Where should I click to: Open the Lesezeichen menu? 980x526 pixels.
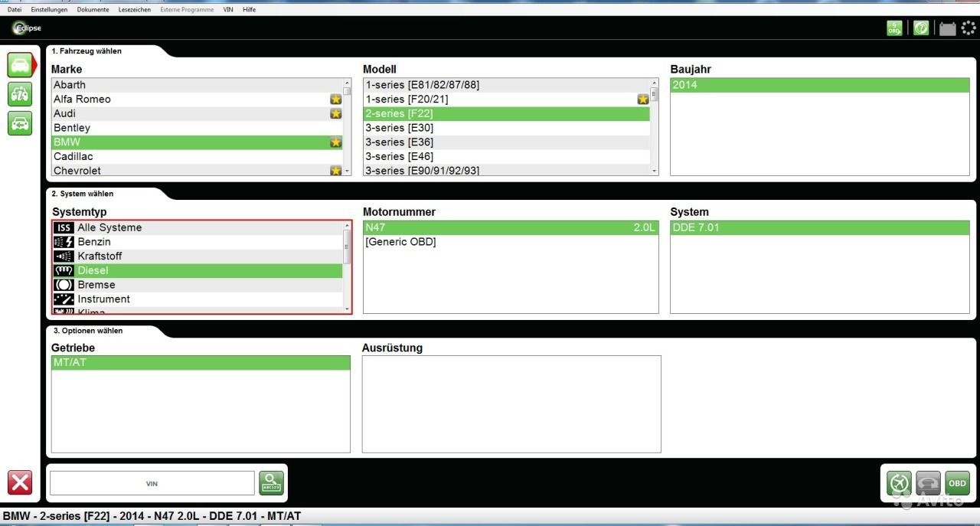click(x=135, y=9)
